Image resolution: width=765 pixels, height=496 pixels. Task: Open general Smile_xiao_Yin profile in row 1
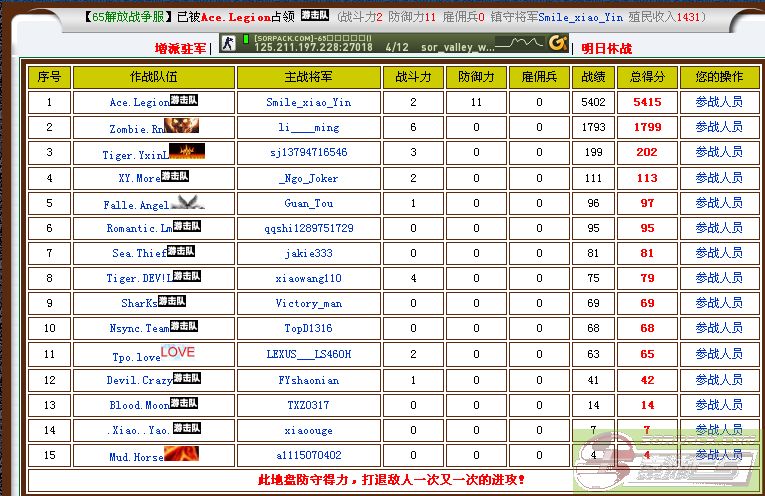coord(309,103)
